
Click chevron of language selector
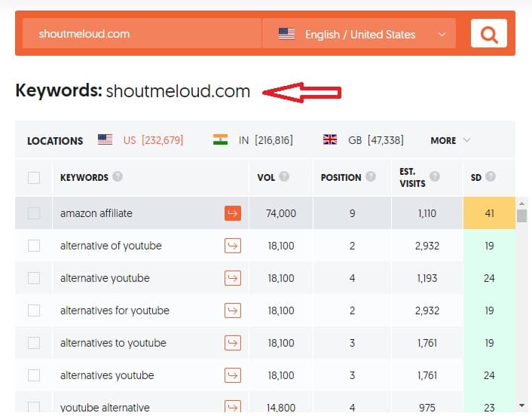click(442, 34)
